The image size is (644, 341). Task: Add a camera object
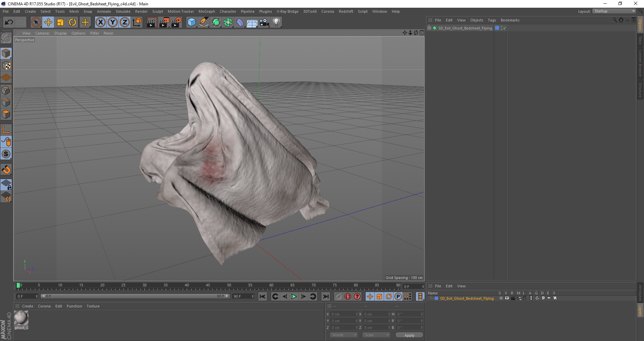[x=264, y=22]
